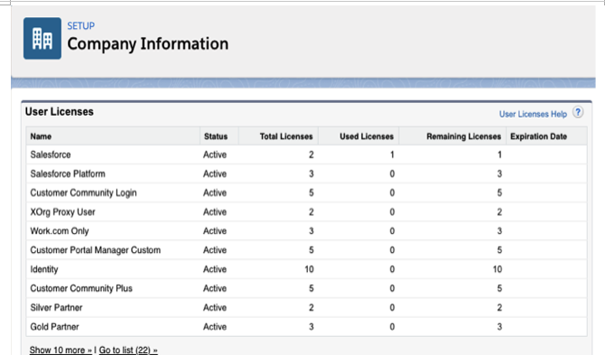This screenshot has height=364, width=605.
Task: Click the SETUP breadcrumb label
Action: point(81,26)
